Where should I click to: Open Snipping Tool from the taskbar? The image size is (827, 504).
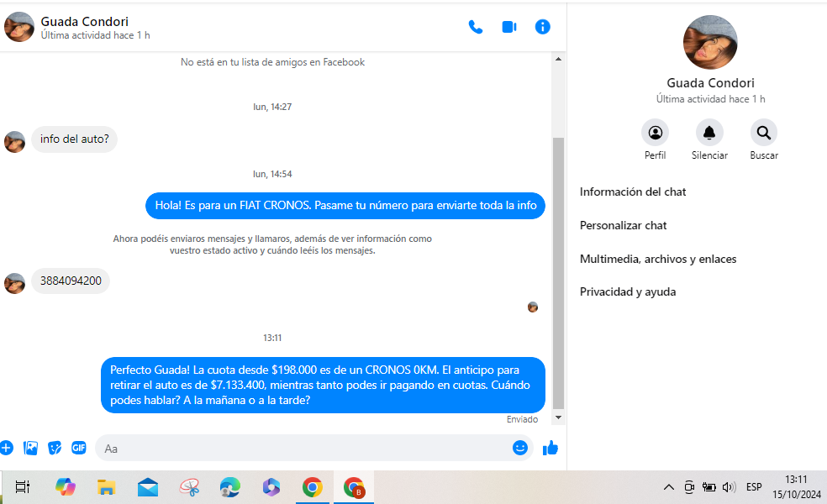coord(189,487)
